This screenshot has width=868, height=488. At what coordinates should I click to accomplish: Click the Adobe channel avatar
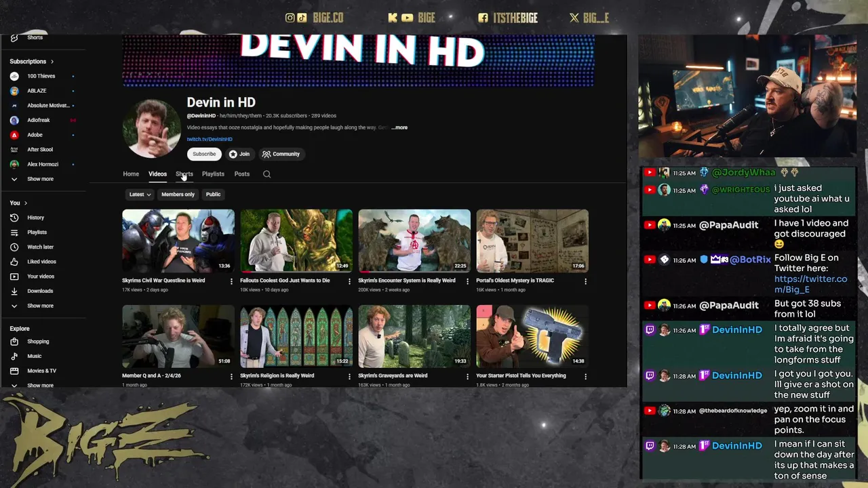point(14,135)
